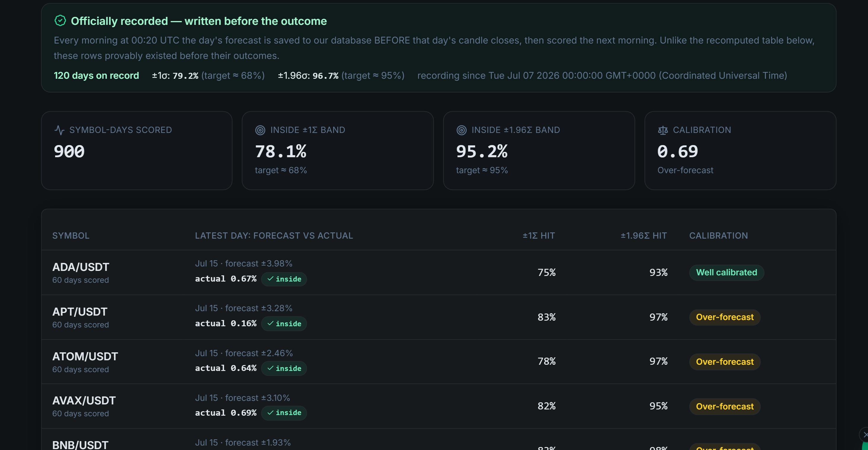868x450 pixels.
Task: Click the "Jul 15 · forecast ±1.93%" text
Action: pyautogui.click(x=243, y=443)
